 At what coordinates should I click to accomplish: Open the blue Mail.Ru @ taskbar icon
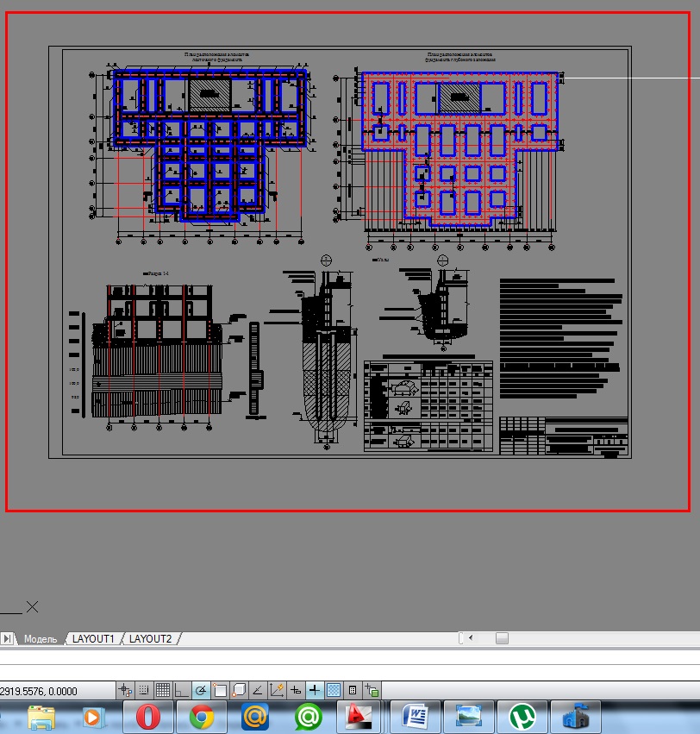[255, 717]
